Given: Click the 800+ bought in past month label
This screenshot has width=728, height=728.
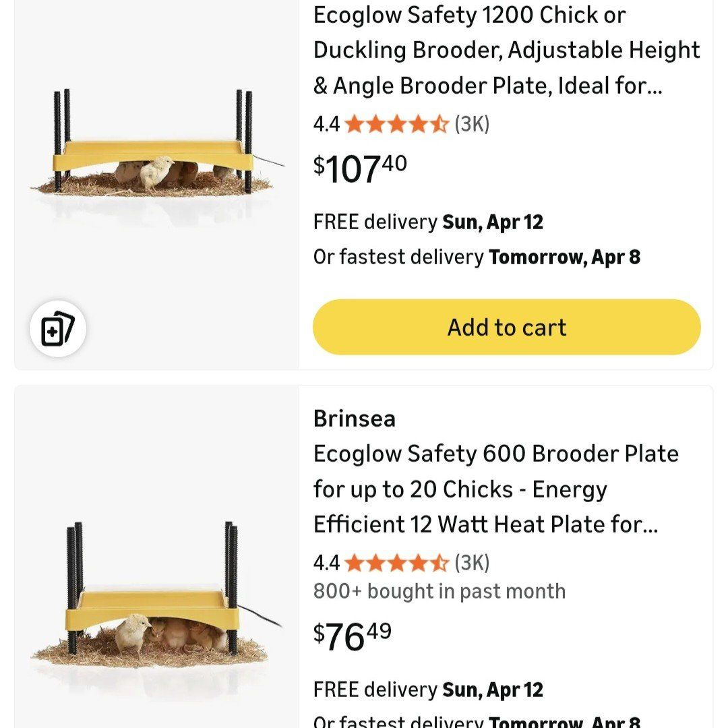Looking at the screenshot, I should coord(439,591).
